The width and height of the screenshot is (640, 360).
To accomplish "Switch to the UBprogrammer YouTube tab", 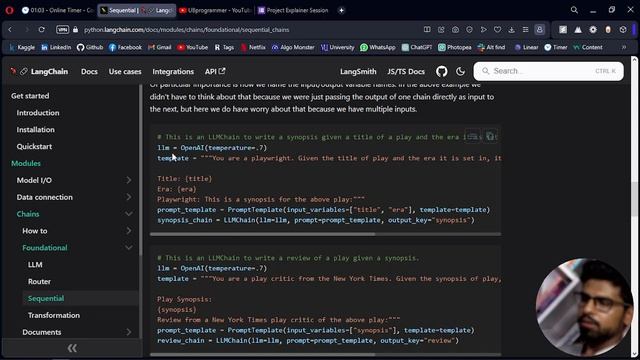I will (215, 10).
